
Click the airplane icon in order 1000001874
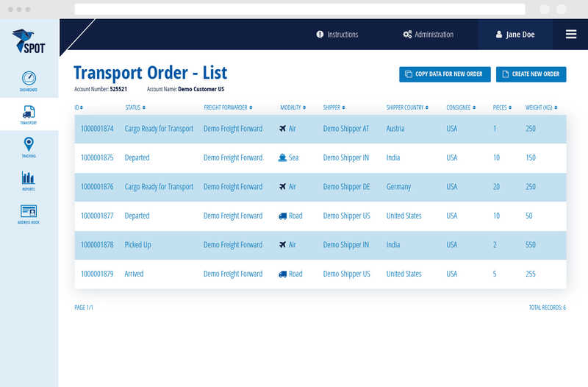pyautogui.click(x=283, y=129)
